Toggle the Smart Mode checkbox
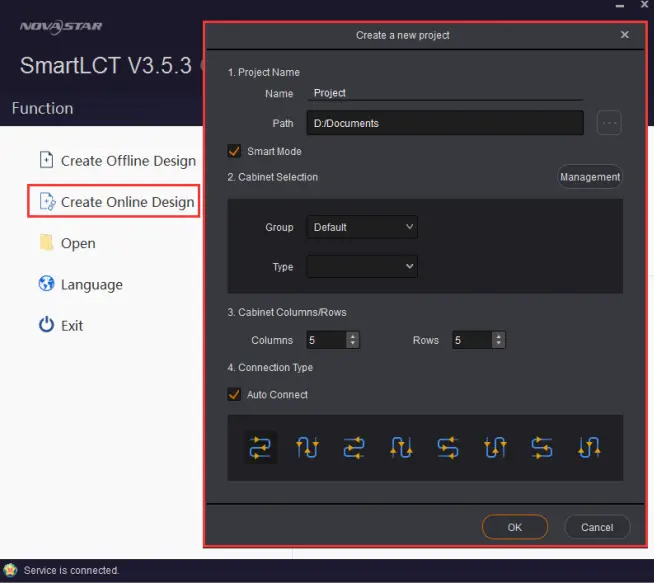The image size is (654, 583). 234,151
